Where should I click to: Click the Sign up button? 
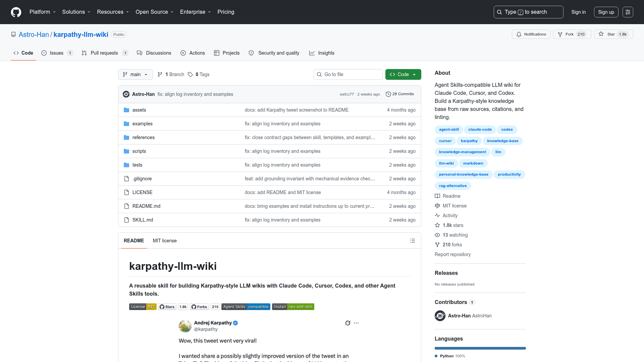[x=606, y=12]
